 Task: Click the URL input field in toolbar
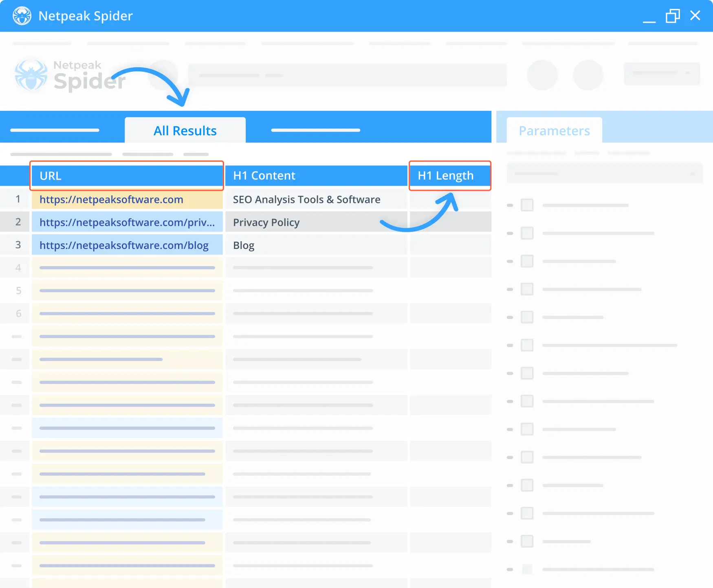(347, 75)
